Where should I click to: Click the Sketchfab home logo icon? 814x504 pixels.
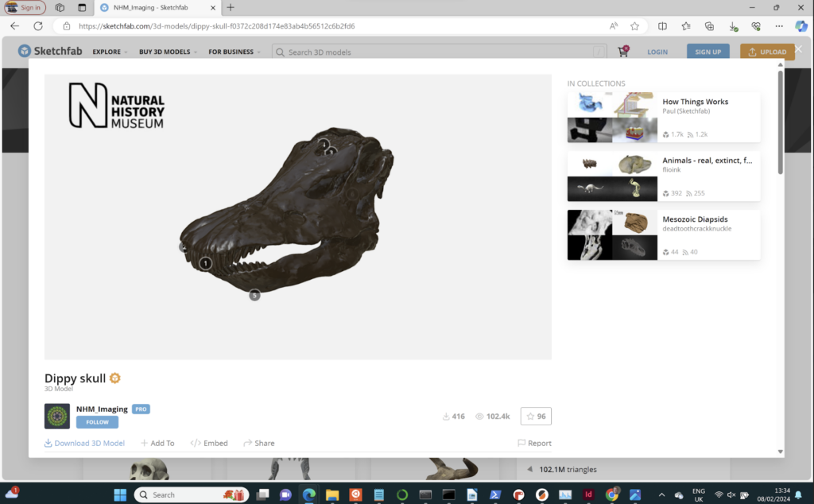(x=24, y=51)
